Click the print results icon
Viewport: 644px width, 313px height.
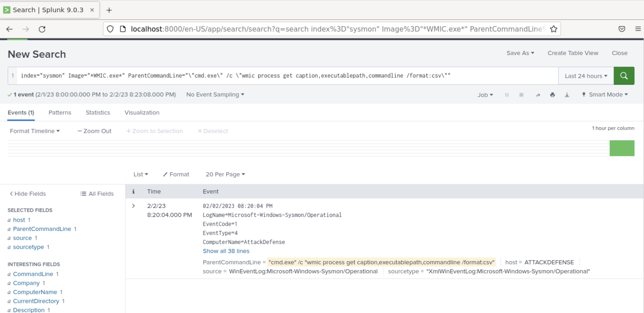(553, 95)
